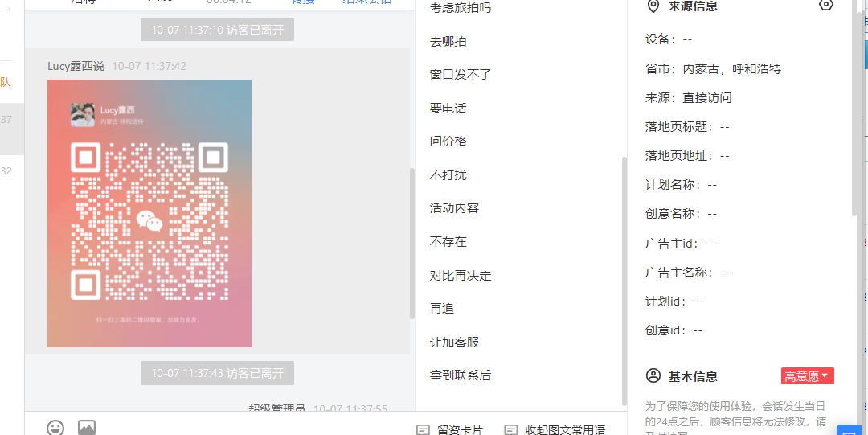
Task: Click the chat history scrollbar
Action: click(411, 243)
